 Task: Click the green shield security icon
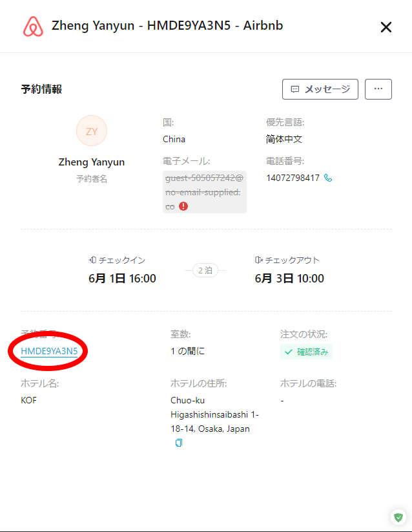[398, 517]
